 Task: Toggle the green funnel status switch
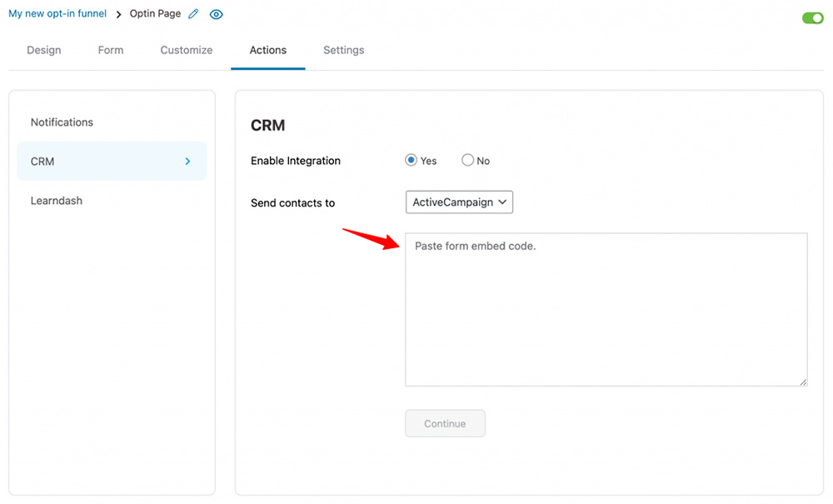[812, 18]
